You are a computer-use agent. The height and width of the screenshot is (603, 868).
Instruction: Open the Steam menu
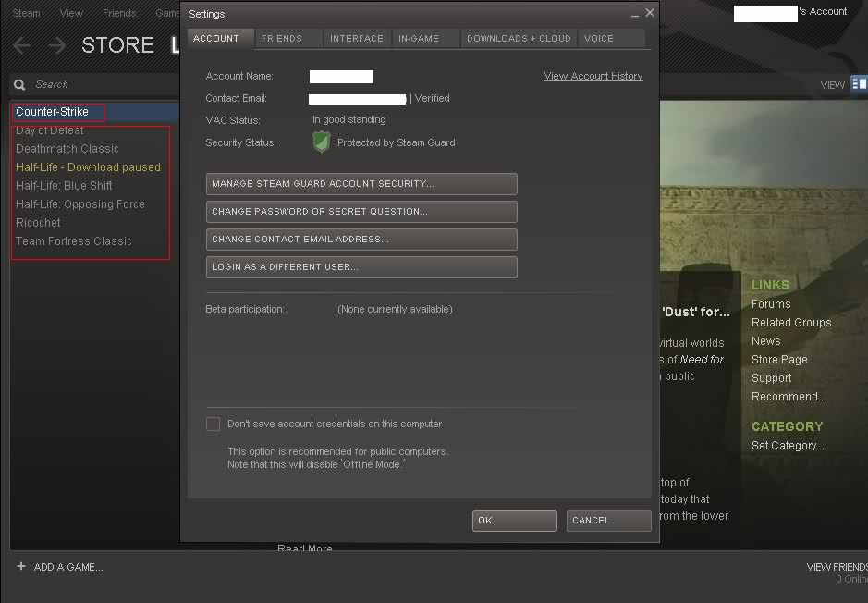26,13
